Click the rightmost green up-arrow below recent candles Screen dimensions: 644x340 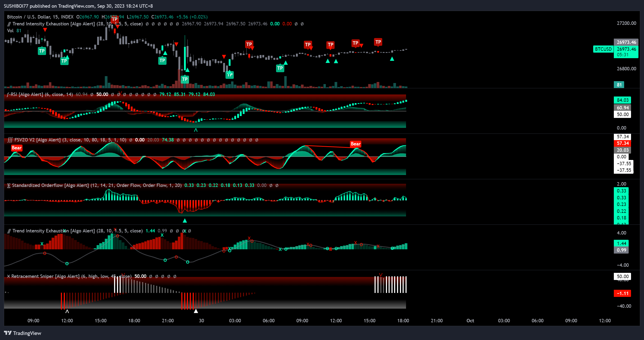(392, 59)
